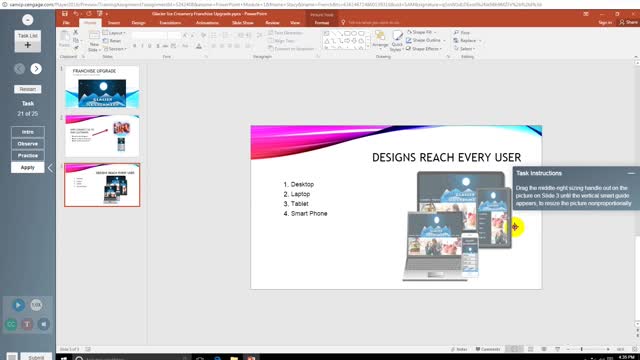
Task: Open the Layout dropdown
Action: 114,33
